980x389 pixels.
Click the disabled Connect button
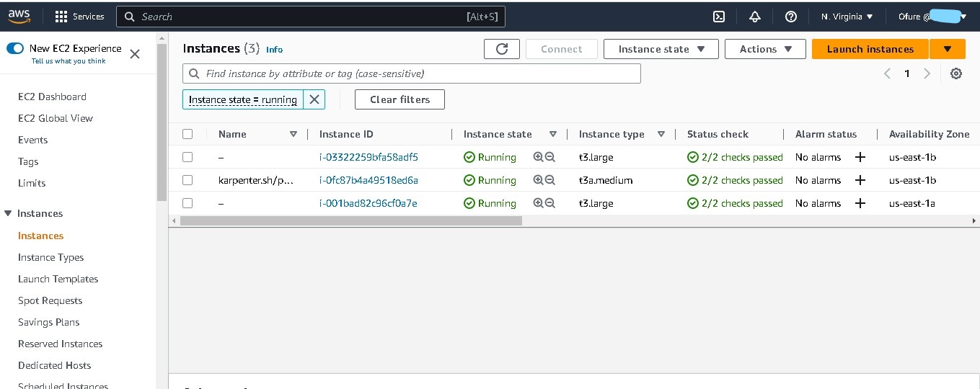click(561, 49)
